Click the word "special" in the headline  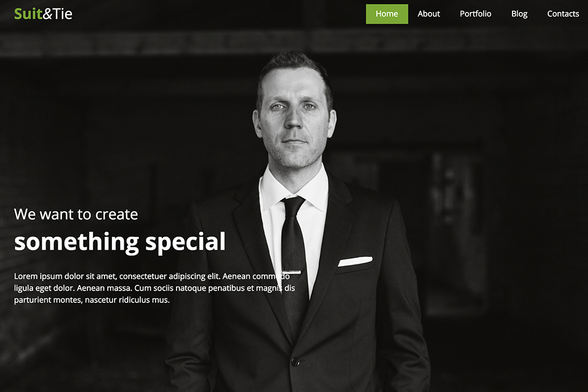pyautogui.click(x=185, y=242)
